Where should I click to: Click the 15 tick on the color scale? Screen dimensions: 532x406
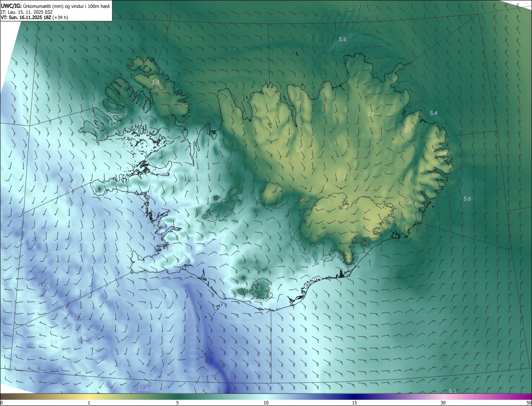355,402
